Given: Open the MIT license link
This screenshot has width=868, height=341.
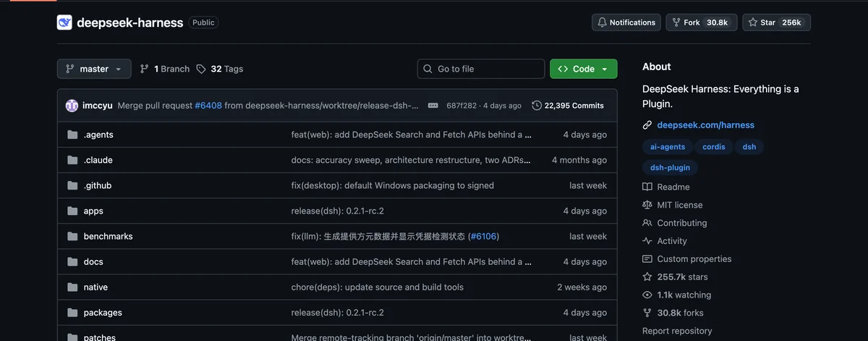Looking at the screenshot, I should point(673,205).
